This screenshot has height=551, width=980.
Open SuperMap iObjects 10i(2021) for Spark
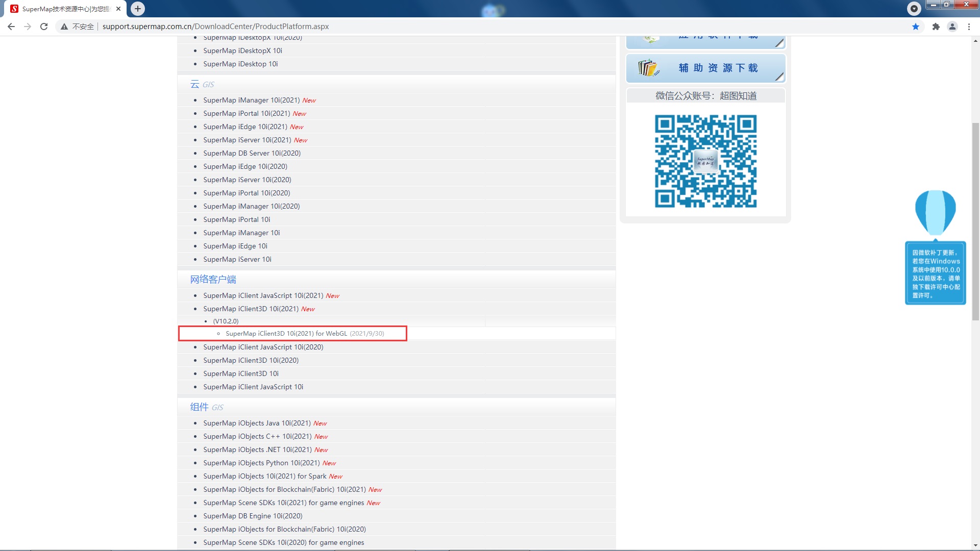click(x=264, y=476)
